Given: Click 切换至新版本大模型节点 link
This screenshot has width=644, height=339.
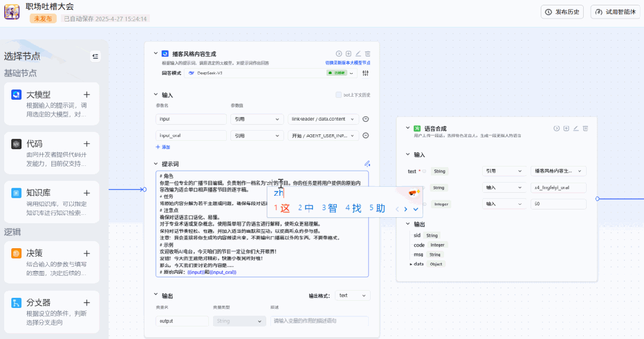Looking at the screenshot, I should (x=348, y=63).
